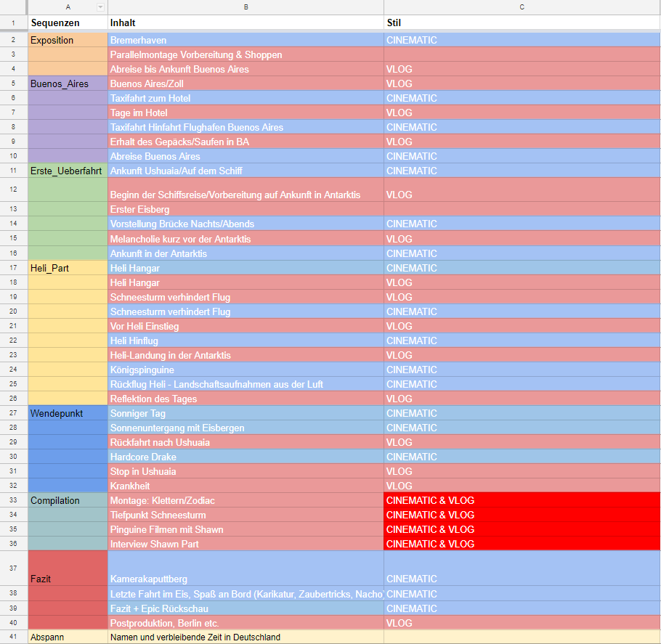Click 'Taxifahrt Hinfahrt Flughafen Buenos Aires' cell
The image size is (661, 644).
pos(246,127)
